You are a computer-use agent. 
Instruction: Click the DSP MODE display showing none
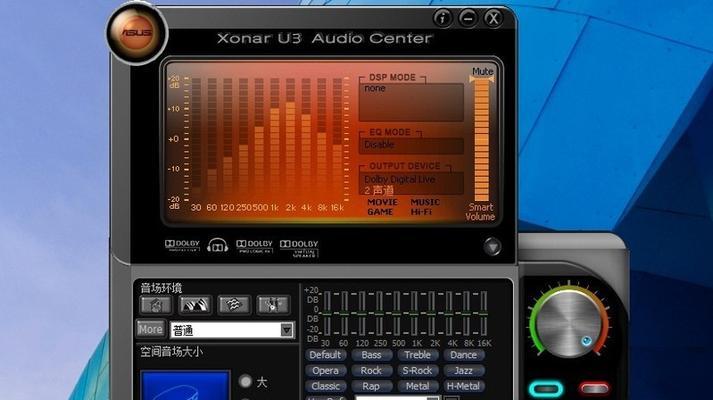tap(412, 102)
